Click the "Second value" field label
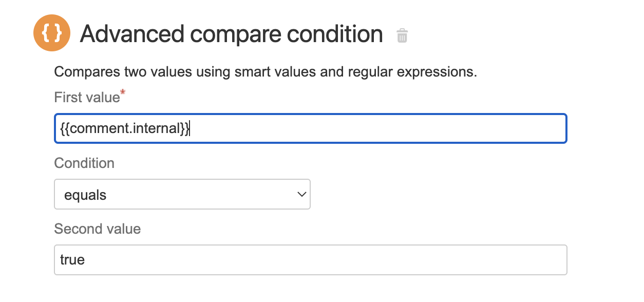Screen dimensions: 644x302 coord(97,229)
